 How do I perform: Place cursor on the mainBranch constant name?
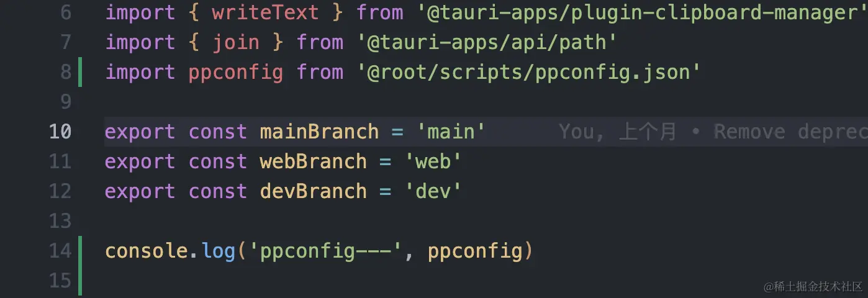[319, 132]
